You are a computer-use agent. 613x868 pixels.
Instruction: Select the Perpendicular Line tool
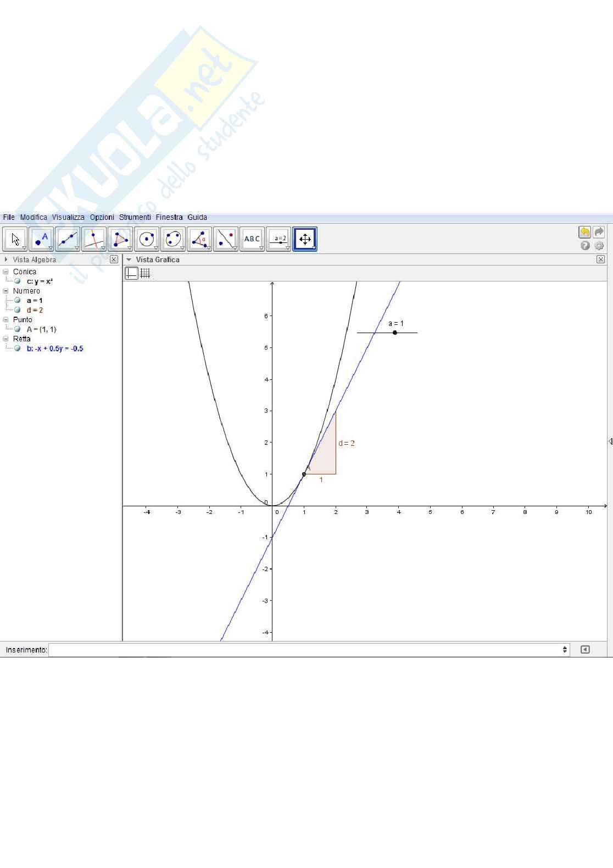tap(94, 239)
